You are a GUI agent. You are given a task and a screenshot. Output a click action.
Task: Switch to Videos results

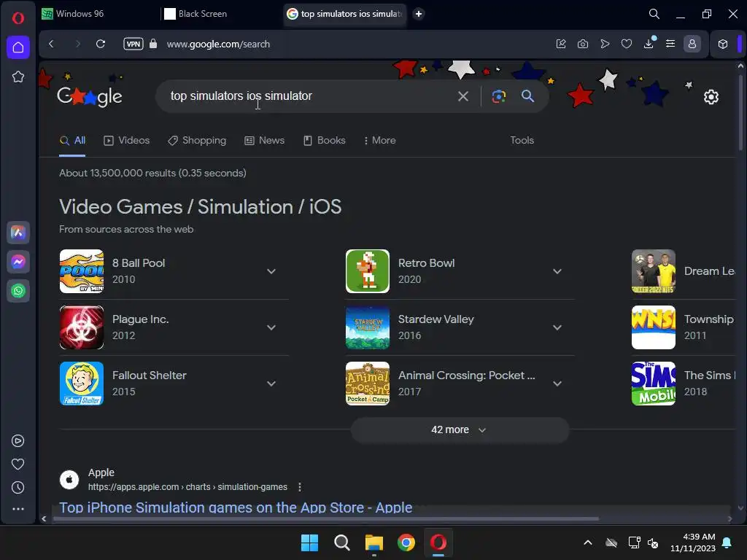click(127, 141)
